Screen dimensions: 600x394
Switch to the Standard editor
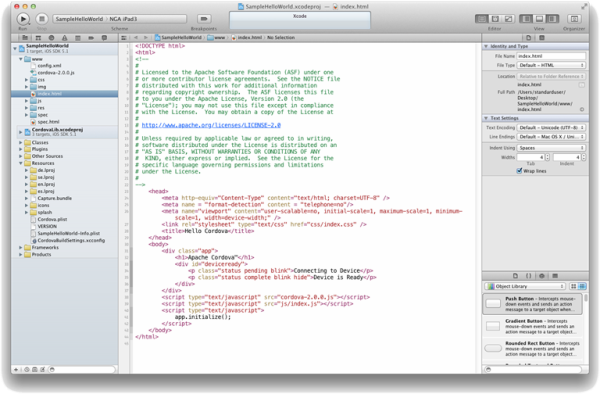click(482, 19)
